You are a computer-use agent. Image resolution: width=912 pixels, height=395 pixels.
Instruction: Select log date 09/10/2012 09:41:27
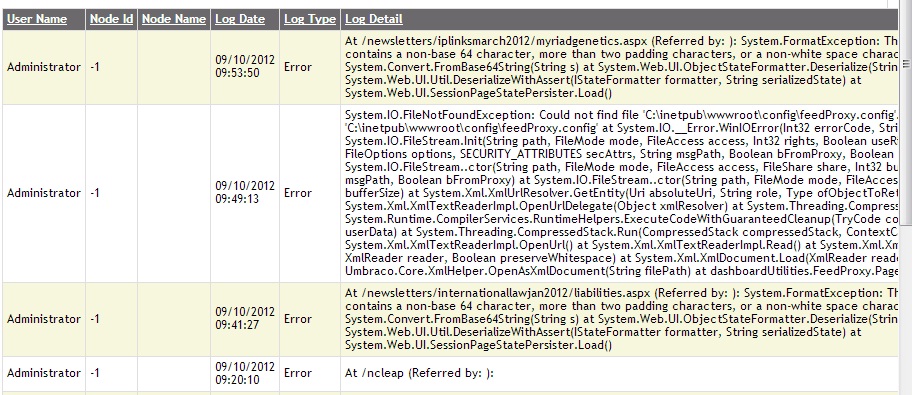tap(245, 319)
